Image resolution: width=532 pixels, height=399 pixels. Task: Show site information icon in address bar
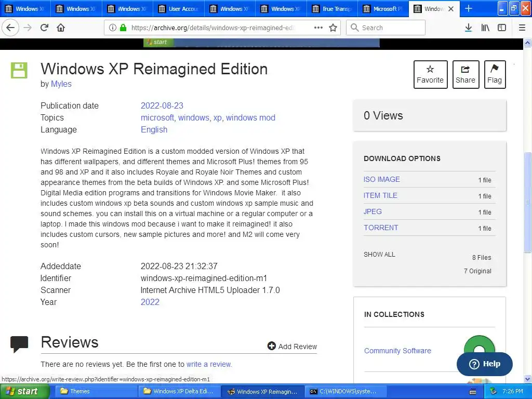pyautogui.click(x=112, y=28)
